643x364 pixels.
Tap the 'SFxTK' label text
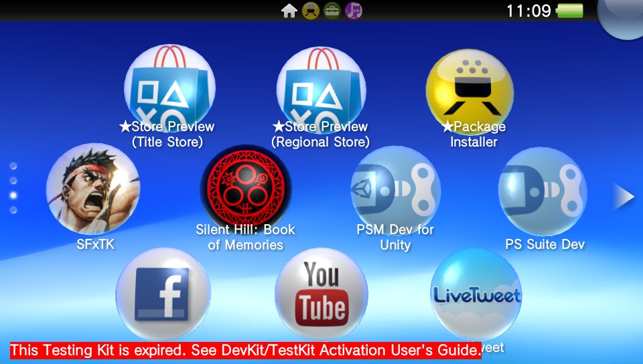[96, 244]
